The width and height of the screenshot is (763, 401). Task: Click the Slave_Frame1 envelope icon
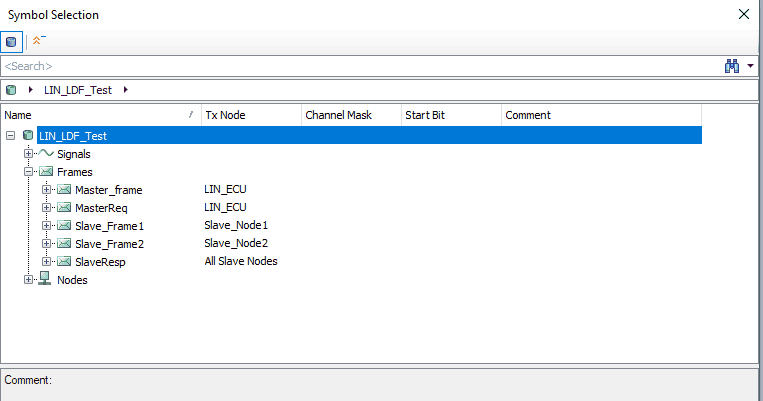[64, 225]
